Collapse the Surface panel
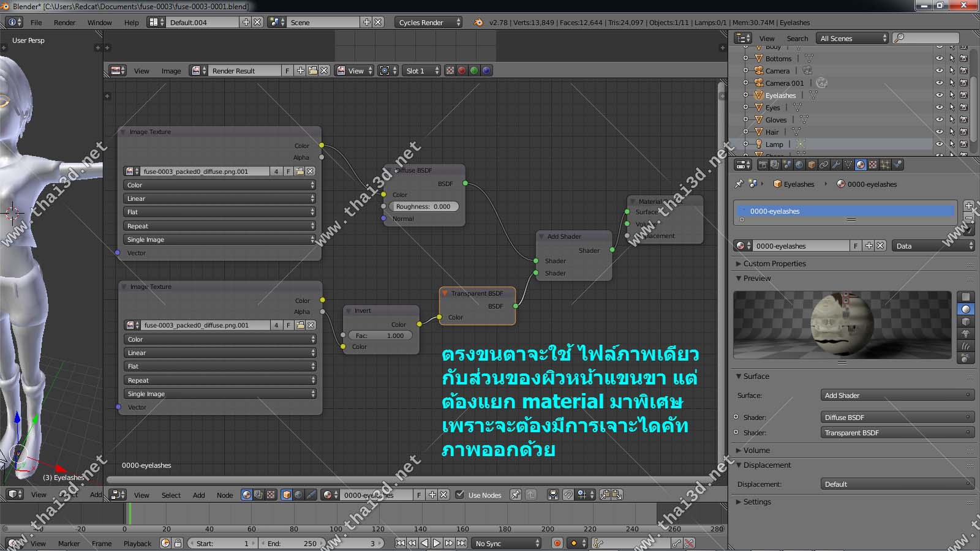This screenshot has height=551, width=980. [x=756, y=376]
